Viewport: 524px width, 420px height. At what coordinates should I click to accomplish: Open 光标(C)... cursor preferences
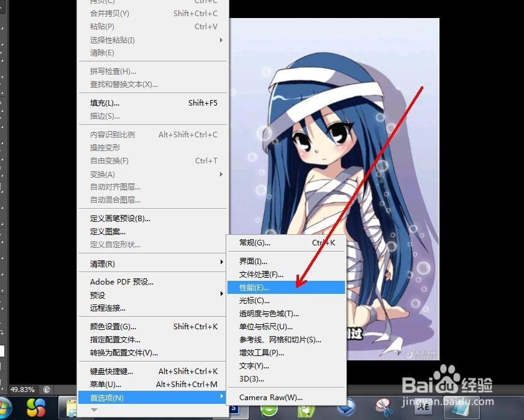tap(286, 300)
